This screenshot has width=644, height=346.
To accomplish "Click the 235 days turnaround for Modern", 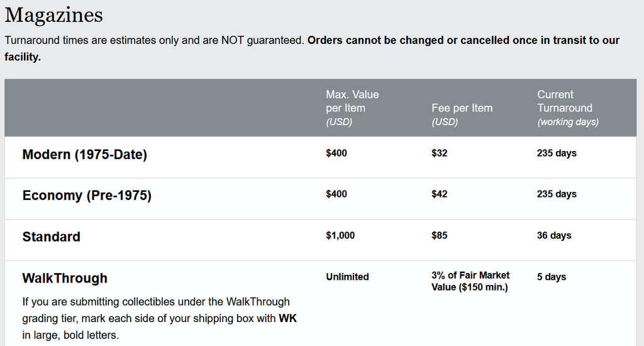I will pos(557,153).
